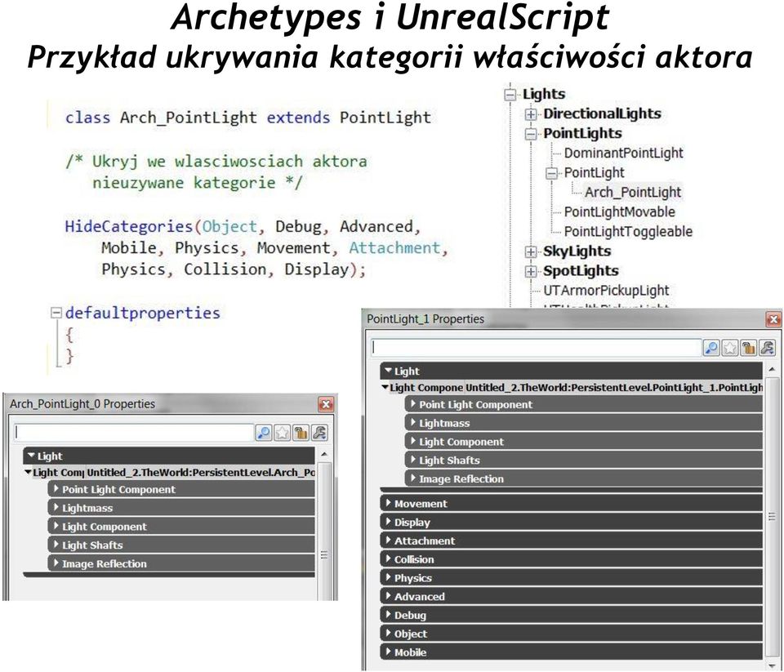
Task: Expand the Display category
Action: (x=389, y=522)
